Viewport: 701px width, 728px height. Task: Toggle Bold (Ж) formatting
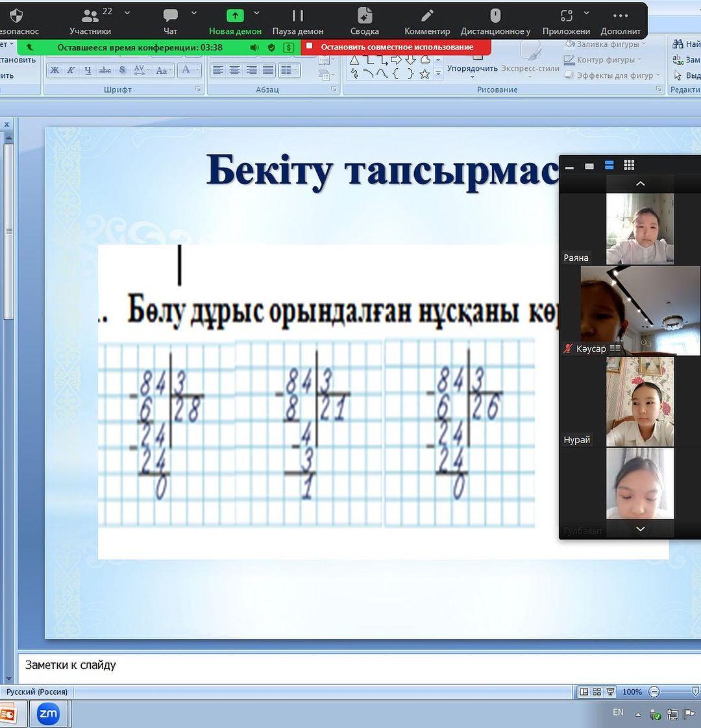point(55,70)
